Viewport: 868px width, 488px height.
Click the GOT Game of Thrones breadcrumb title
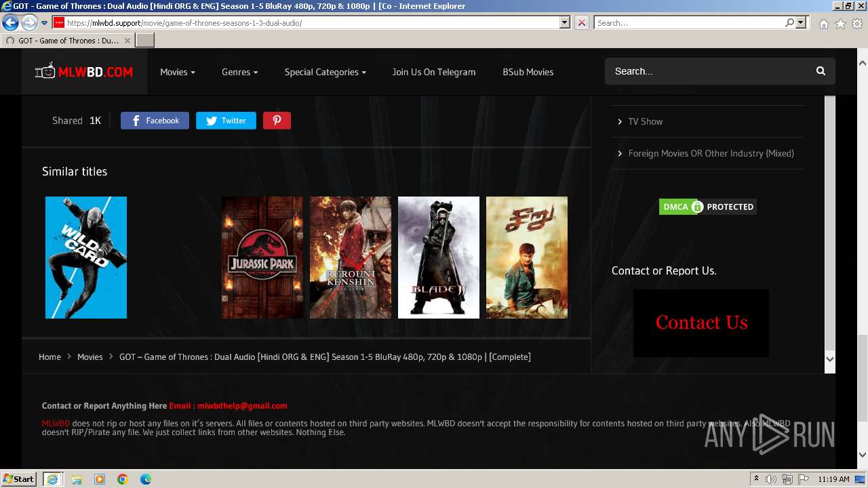[x=325, y=357]
